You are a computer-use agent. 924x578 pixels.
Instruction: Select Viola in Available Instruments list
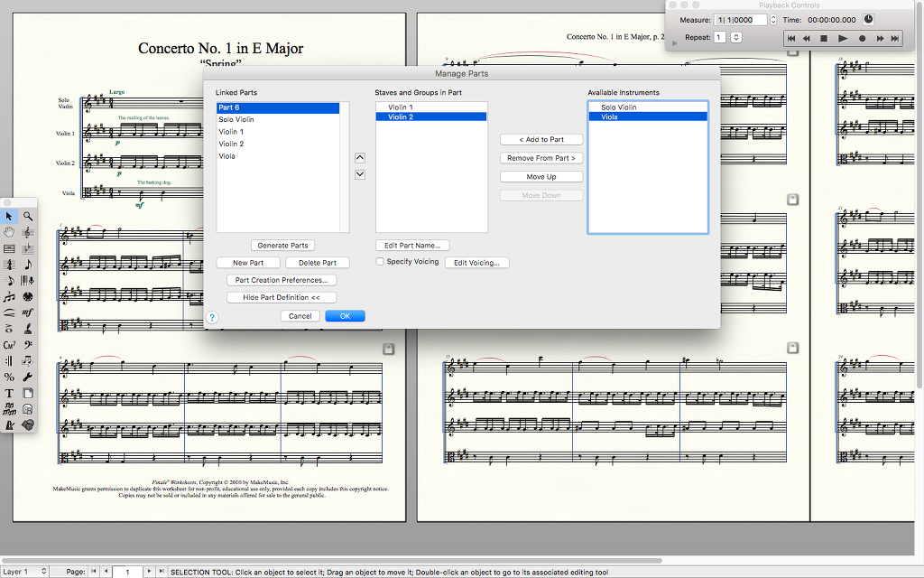(x=648, y=117)
